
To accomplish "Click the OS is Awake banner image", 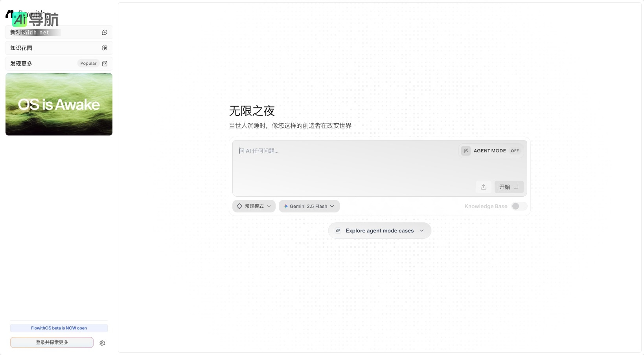I will 59,104.
